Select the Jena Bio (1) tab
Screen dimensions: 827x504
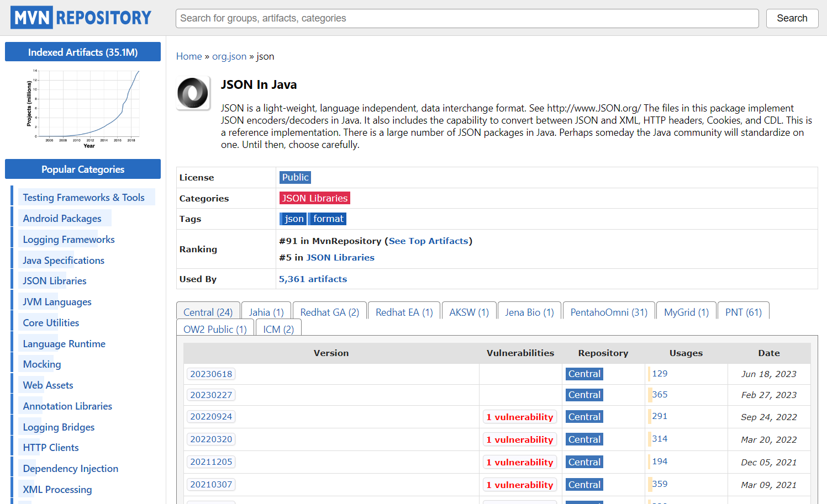coord(530,312)
